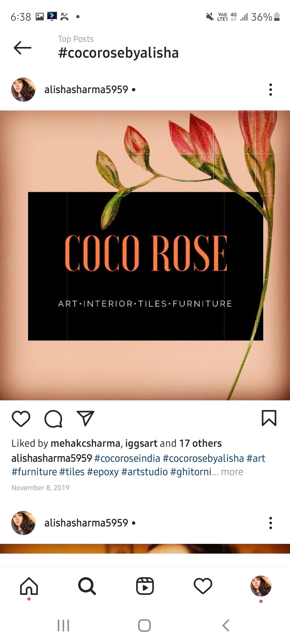Open the second post's three-dot options menu
This screenshot has width=290, height=644.
tap(270, 523)
